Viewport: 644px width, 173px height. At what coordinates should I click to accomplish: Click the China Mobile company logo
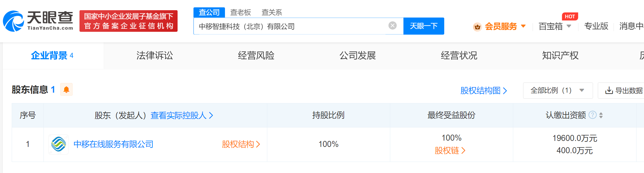pyautogui.click(x=58, y=144)
